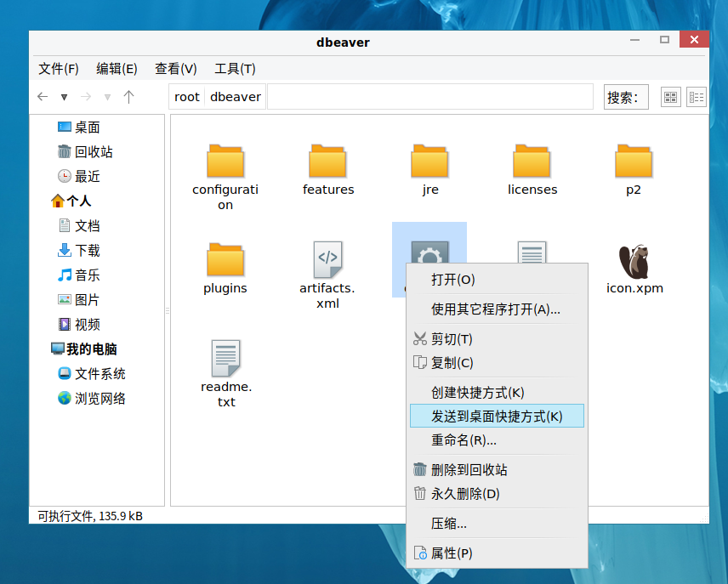Select the features folder icon
Image resolution: width=728 pixels, height=584 pixels.
(327, 161)
